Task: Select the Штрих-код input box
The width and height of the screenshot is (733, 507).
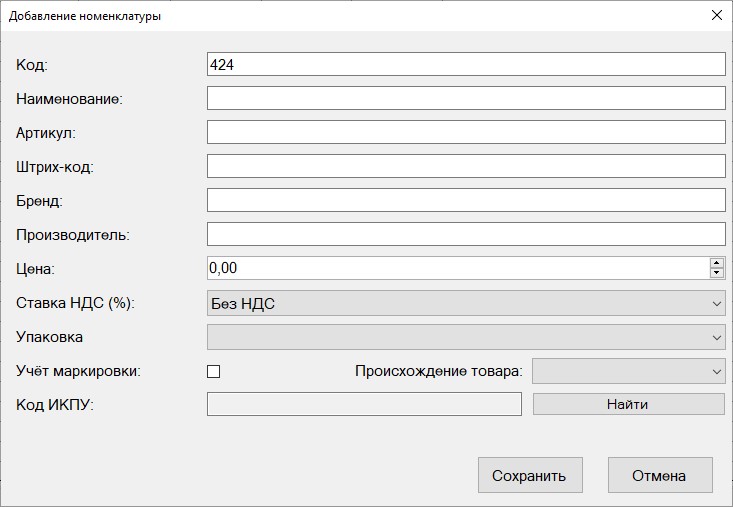Action: pos(465,166)
